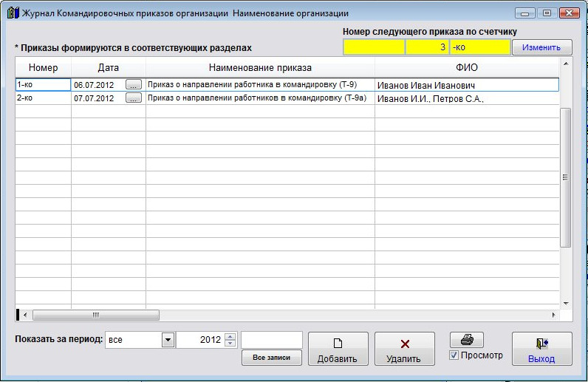588x382 pixels.
Task: Click the vertical scrollbar down arrow
Action: 566,303
